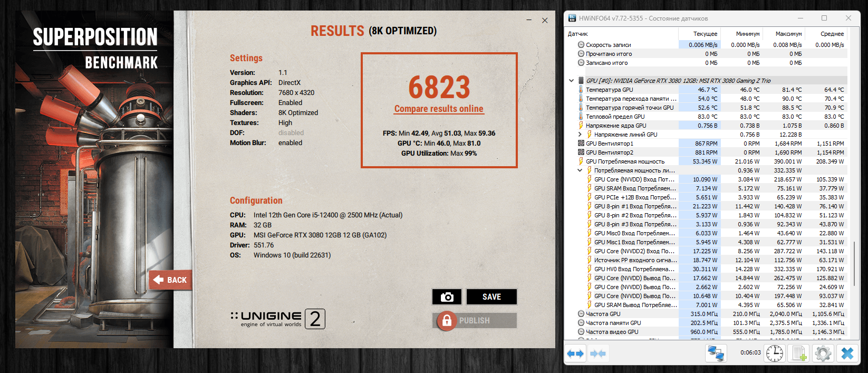Click the Максимум column header
Image resolution: width=868 pixels, height=373 pixels.
click(x=783, y=34)
